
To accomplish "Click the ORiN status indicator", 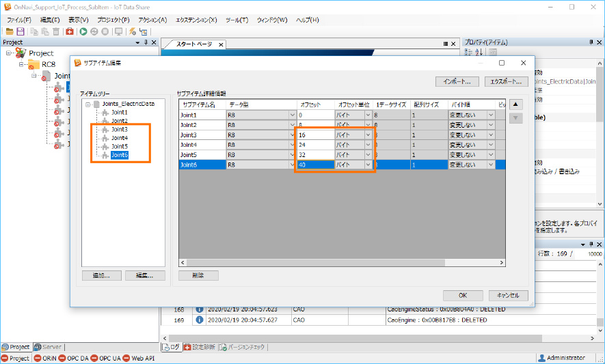I will pos(47,358).
